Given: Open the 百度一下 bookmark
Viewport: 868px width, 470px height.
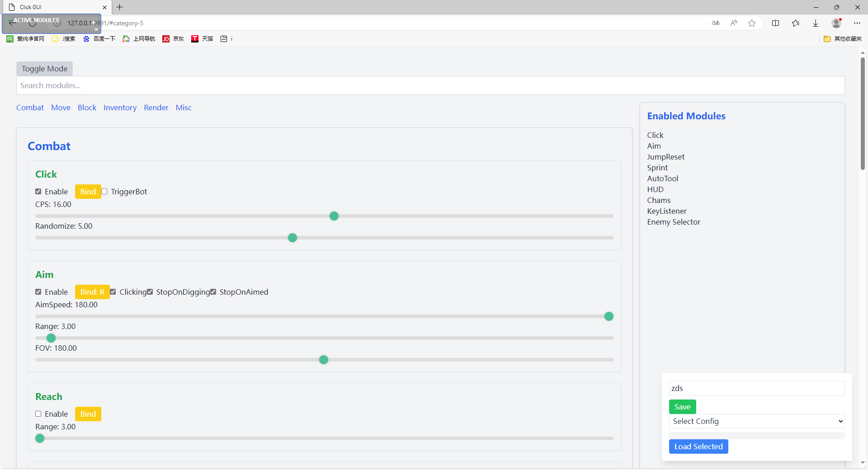Looking at the screenshot, I should pos(99,39).
